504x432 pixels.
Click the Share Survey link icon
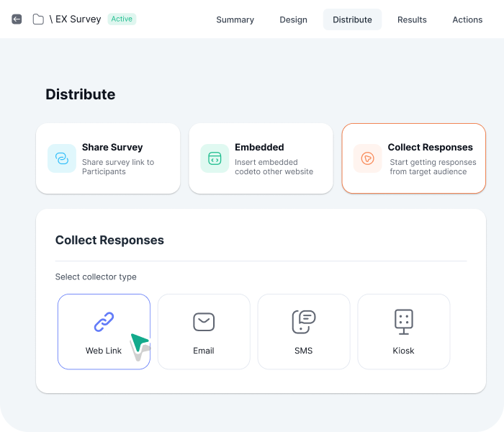(62, 158)
